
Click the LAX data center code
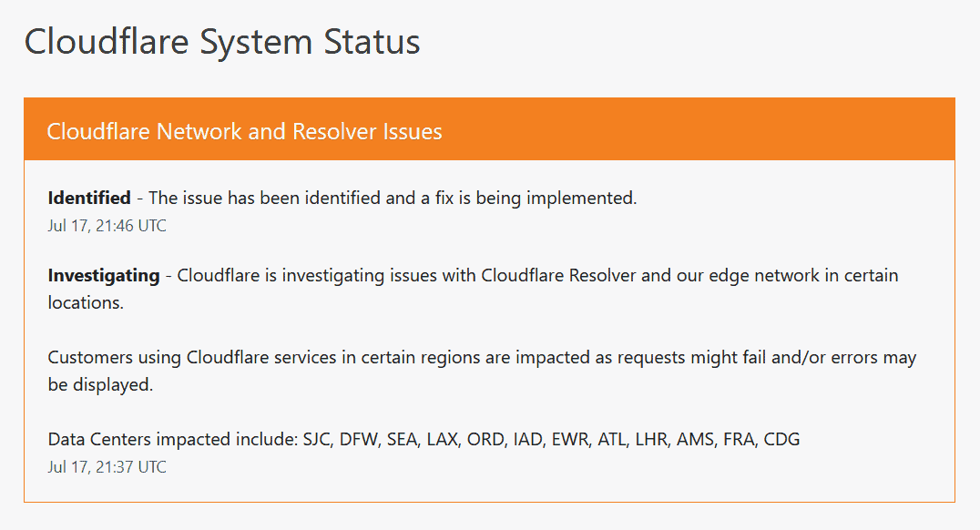[443, 439]
